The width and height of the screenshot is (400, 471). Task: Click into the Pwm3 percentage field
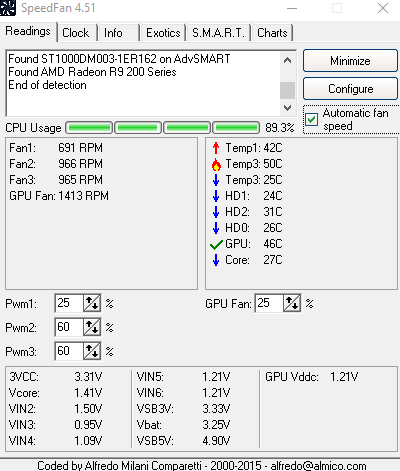click(x=69, y=351)
